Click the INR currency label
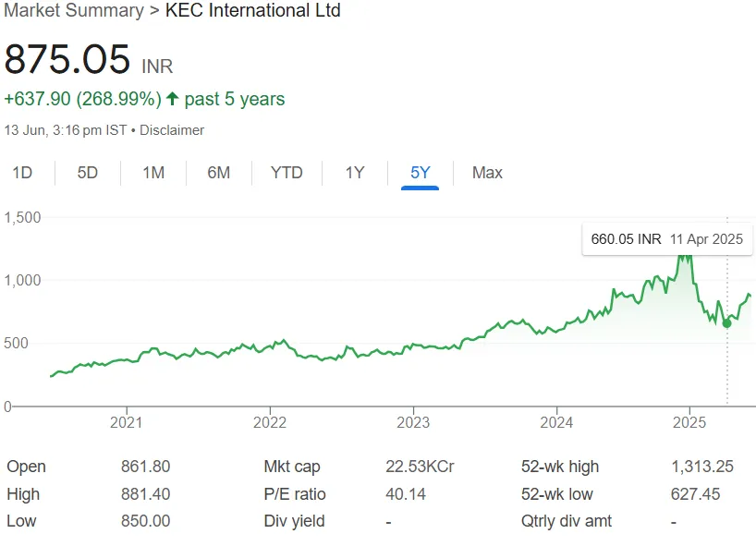The height and width of the screenshot is (546, 756). [x=157, y=66]
